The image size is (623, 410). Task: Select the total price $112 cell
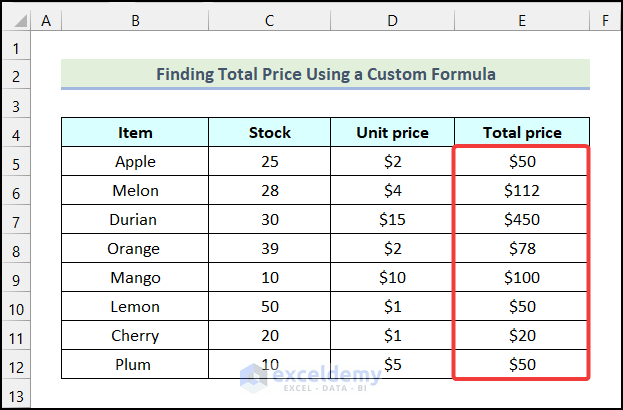pyautogui.click(x=521, y=190)
